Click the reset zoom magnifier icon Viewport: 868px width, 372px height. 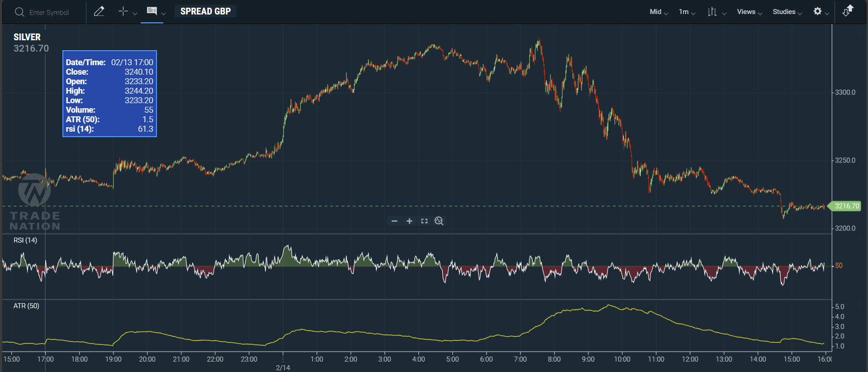[439, 221]
